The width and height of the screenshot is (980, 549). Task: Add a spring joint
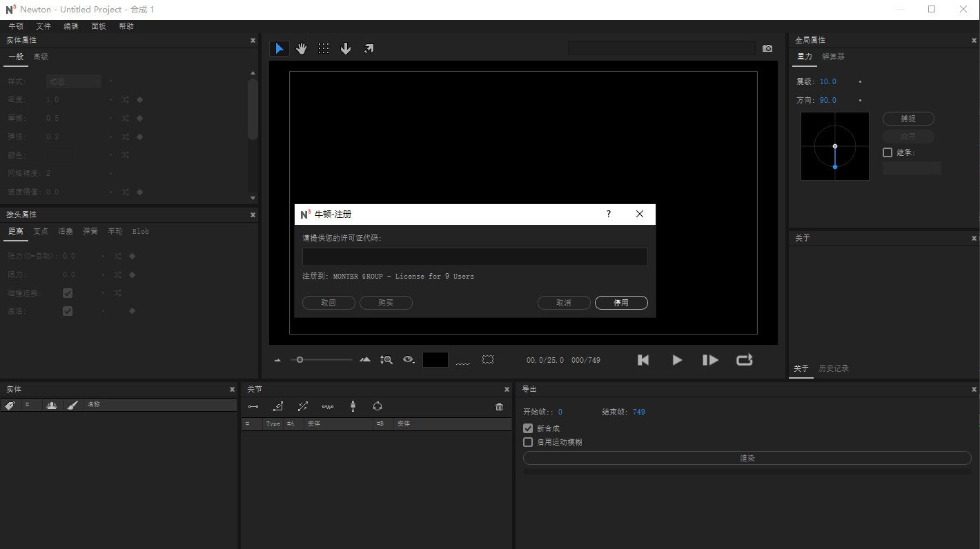pyautogui.click(x=328, y=407)
